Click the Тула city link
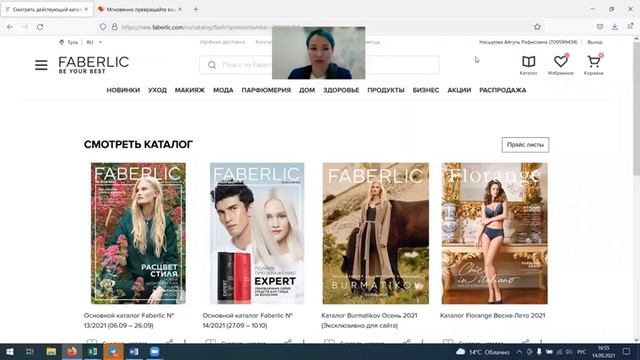 72,42
